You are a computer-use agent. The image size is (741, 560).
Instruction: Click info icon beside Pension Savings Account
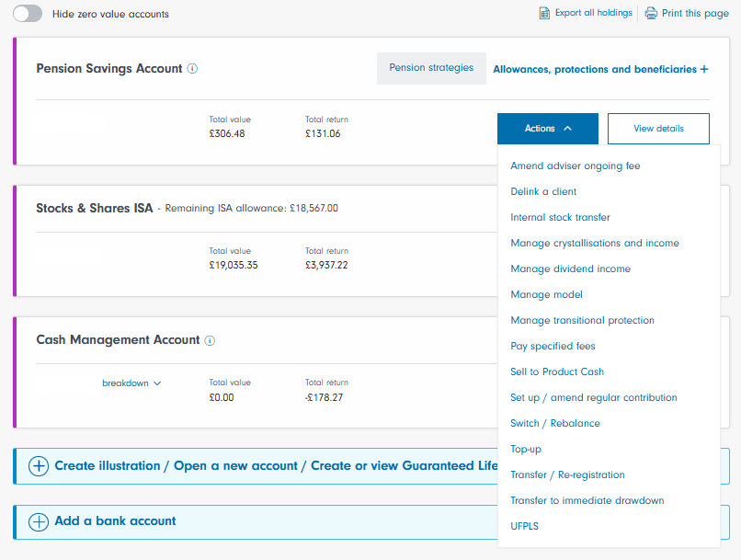coord(192,69)
